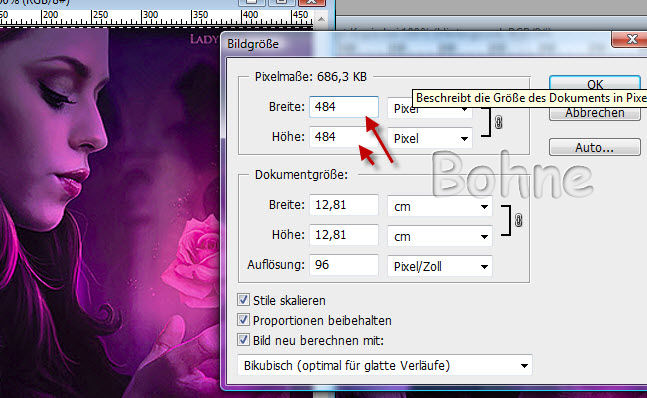This screenshot has width=647, height=398.
Task: Uncheck Proportionen beibehalten
Action: pos(243,320)
